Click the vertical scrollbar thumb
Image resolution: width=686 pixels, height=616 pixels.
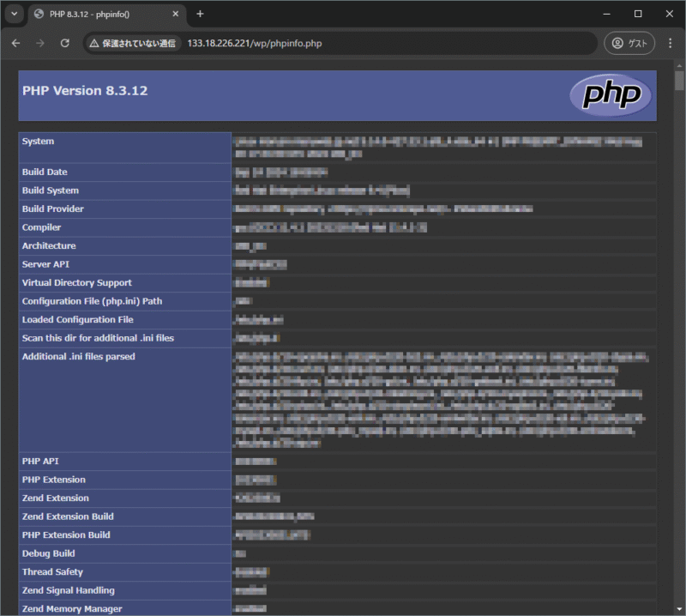pyautogui.click(x=679, y=82)
